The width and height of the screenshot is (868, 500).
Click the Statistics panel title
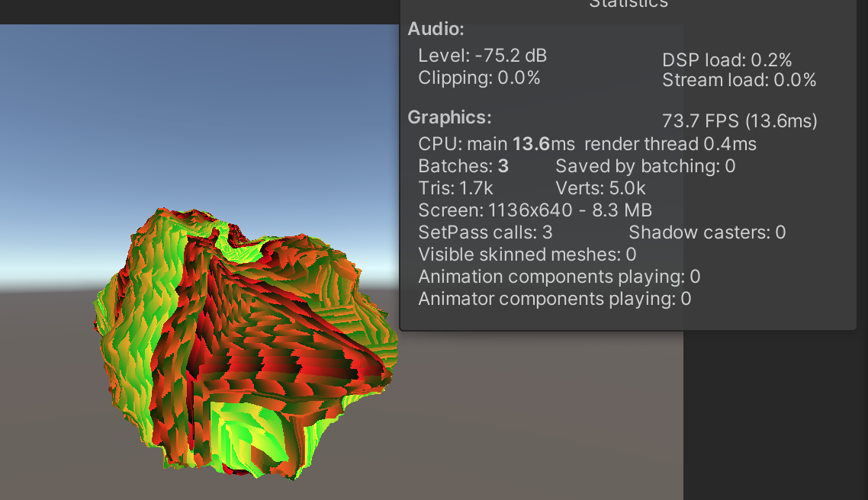pos(627,5)
